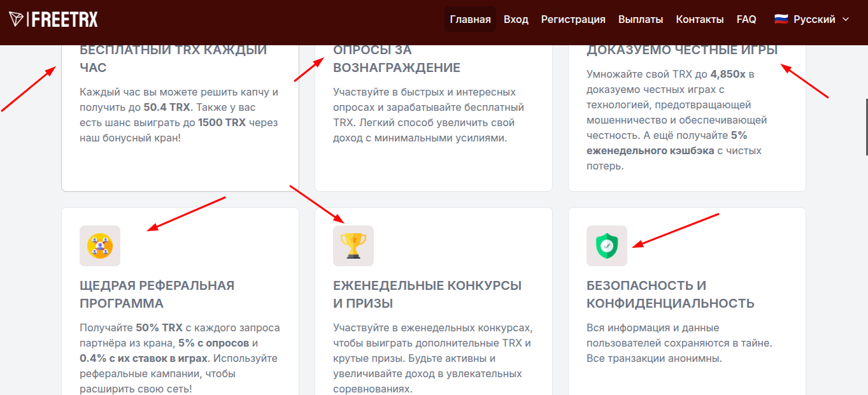Image resolution: width=868 pixels, height=395 pixels.
Task: Click text Все транзакции анонимны
Action: [654, 358]
